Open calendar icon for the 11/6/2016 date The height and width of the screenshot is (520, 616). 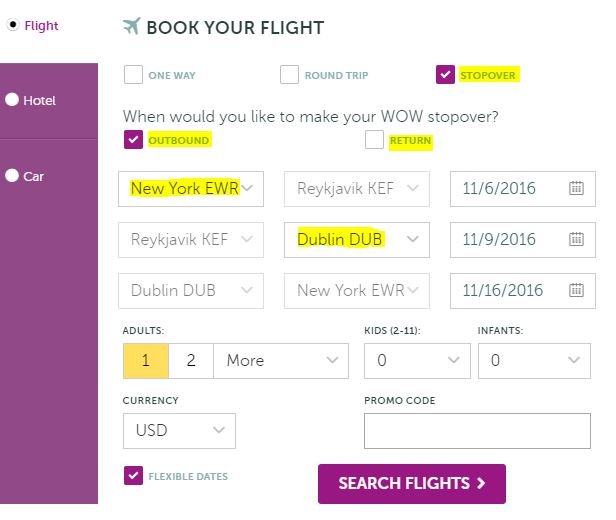click(x=576, y=188)
